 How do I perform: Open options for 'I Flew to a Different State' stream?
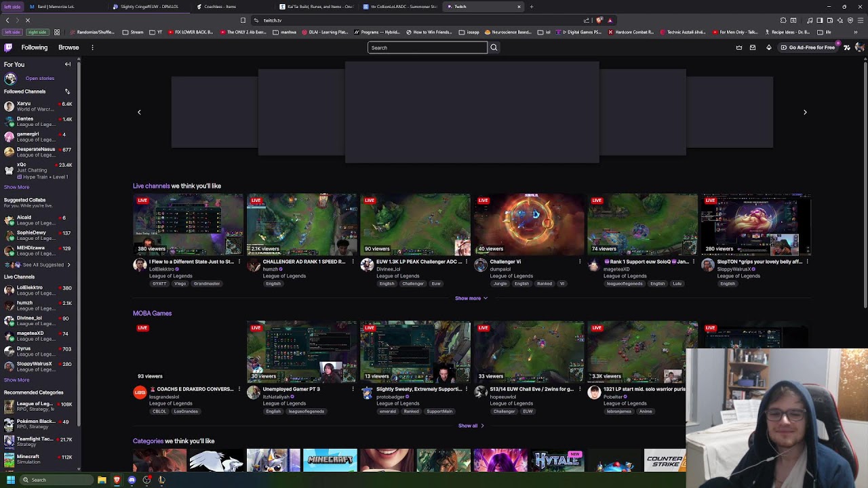[x=239, y=262]
